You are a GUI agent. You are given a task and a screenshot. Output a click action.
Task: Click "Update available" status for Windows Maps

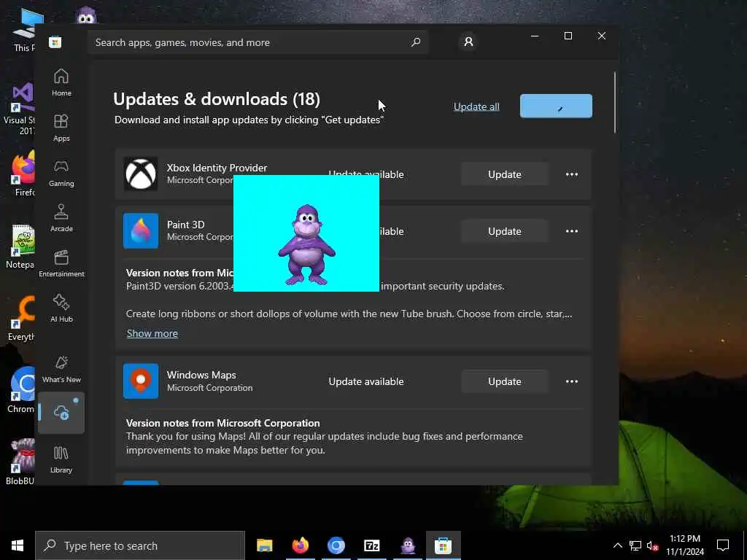(366, 381)
